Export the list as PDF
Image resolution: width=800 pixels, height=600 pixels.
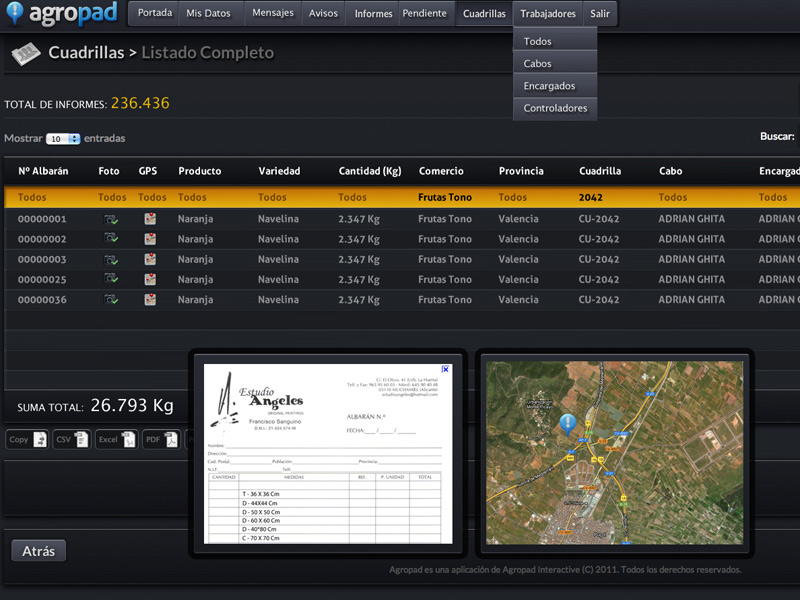pyautogui.click(x=160, y=439)
